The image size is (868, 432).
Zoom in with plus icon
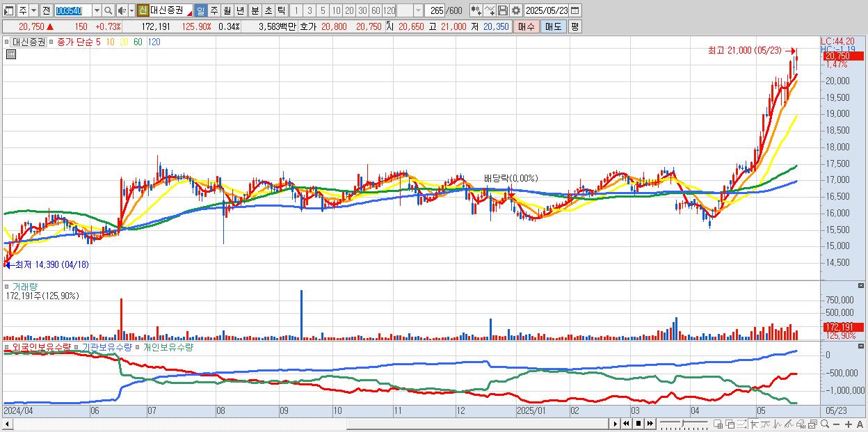coord(849,424)
